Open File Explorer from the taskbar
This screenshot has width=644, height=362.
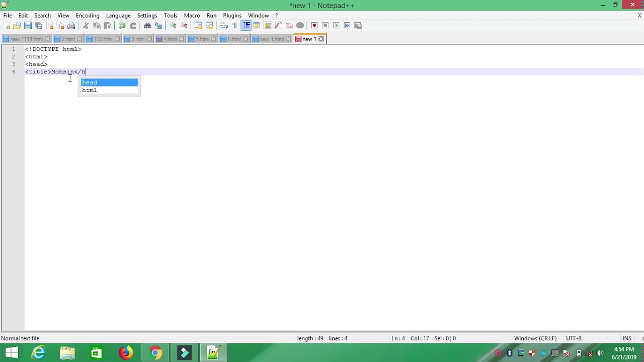pyautogui.click(x=67, y=353)
